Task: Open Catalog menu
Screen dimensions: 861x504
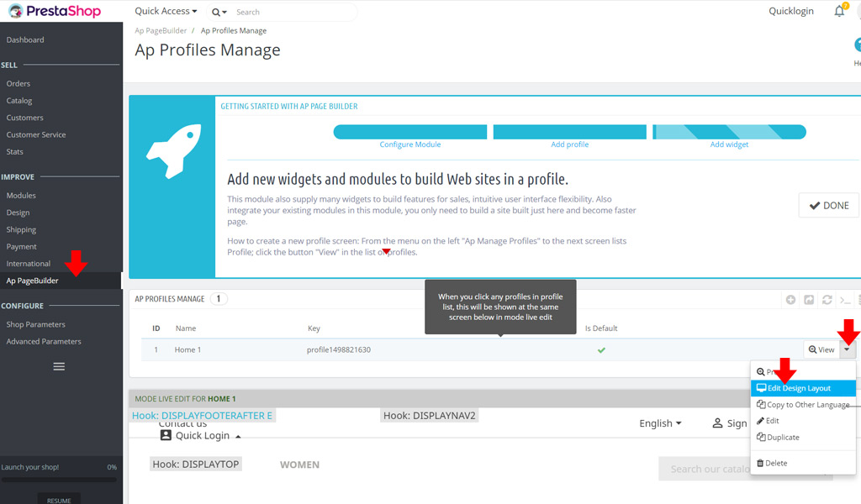Action: (x=19, y=100)
